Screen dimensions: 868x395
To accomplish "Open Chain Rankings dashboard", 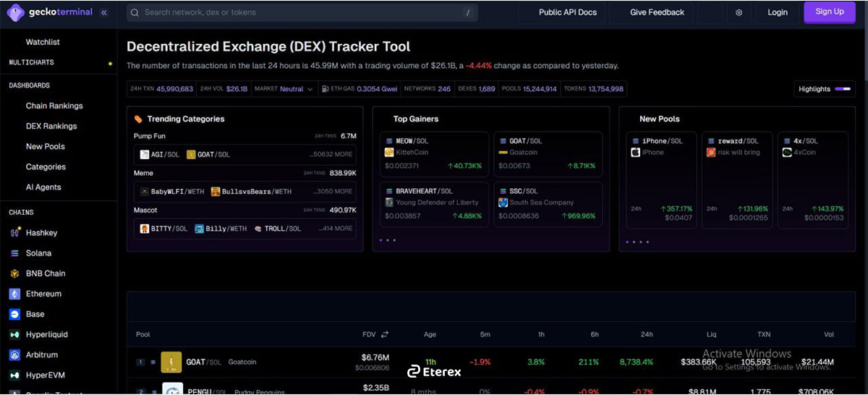I will [54, 106].
